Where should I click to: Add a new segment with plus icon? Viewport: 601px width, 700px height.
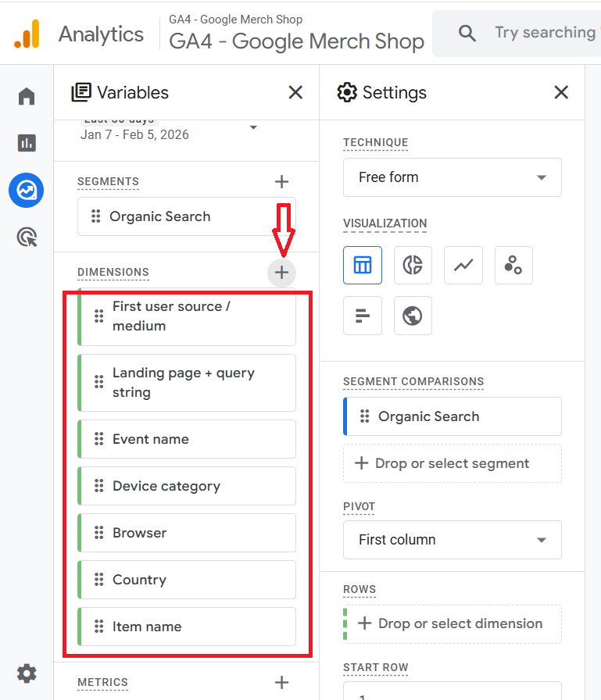[x=281, y=182]
